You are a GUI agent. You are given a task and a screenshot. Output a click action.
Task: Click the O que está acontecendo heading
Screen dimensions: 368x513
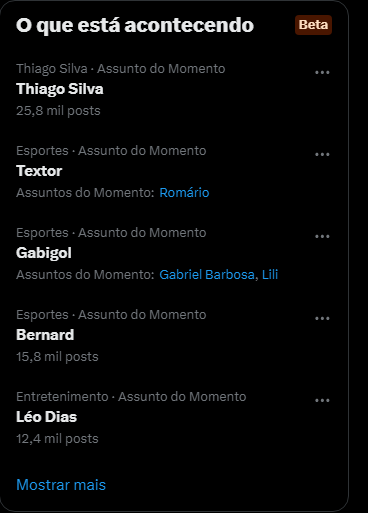click(x=135, y=25)
